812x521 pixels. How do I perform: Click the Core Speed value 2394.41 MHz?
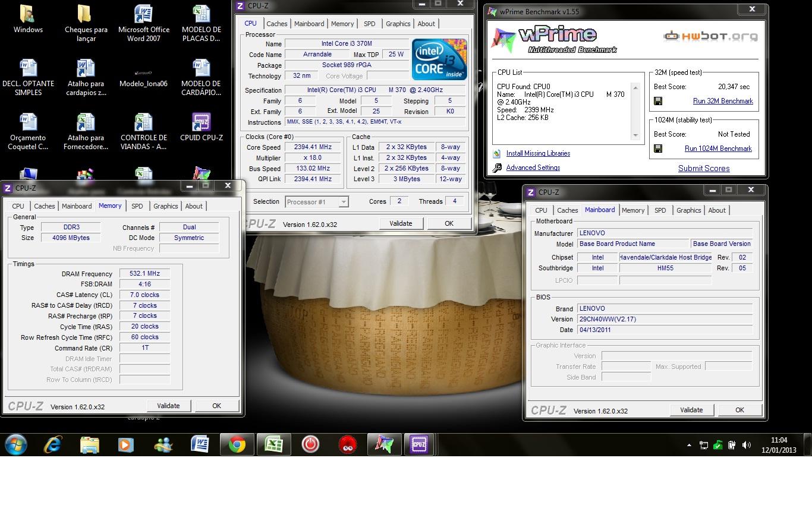313,147
